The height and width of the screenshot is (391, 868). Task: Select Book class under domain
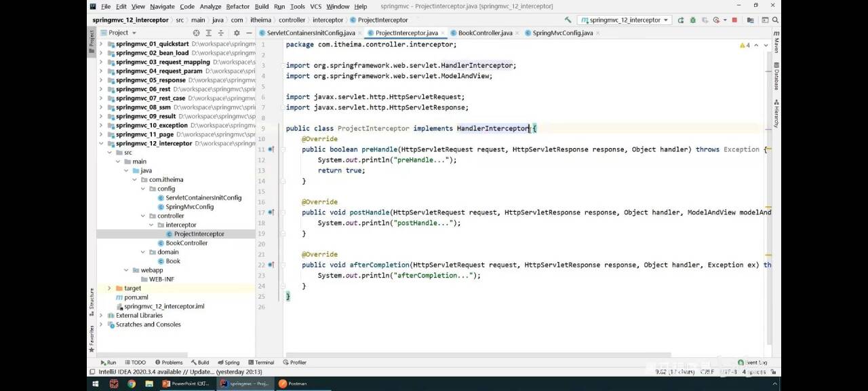point(173,261)
